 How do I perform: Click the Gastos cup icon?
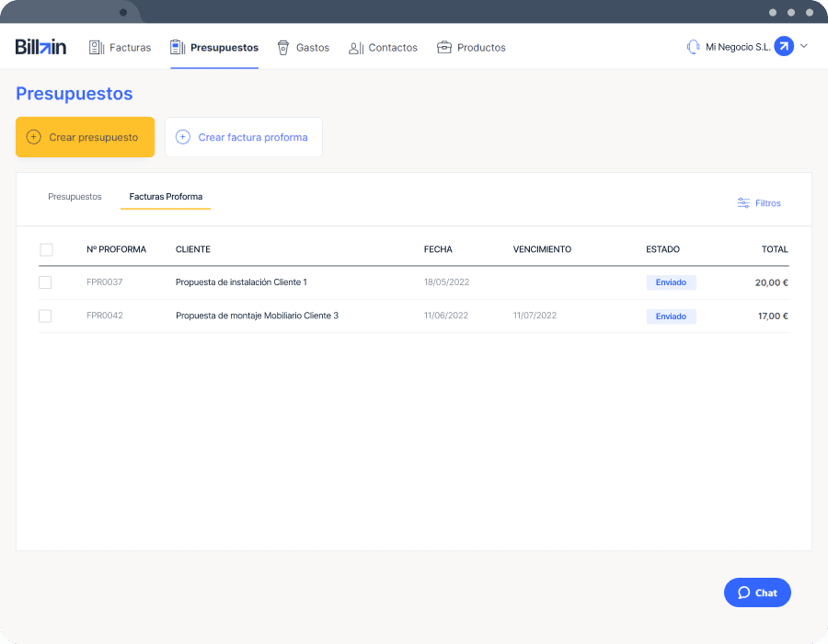283,48
